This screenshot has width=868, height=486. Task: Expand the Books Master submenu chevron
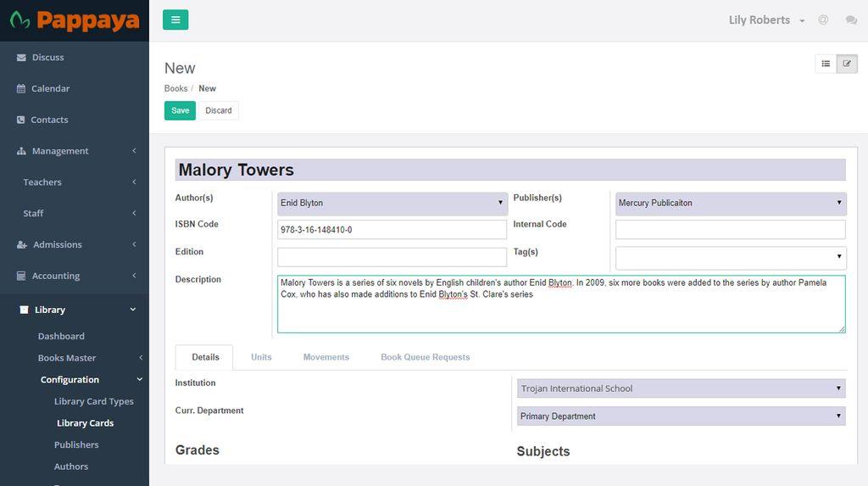pos(141,358)
